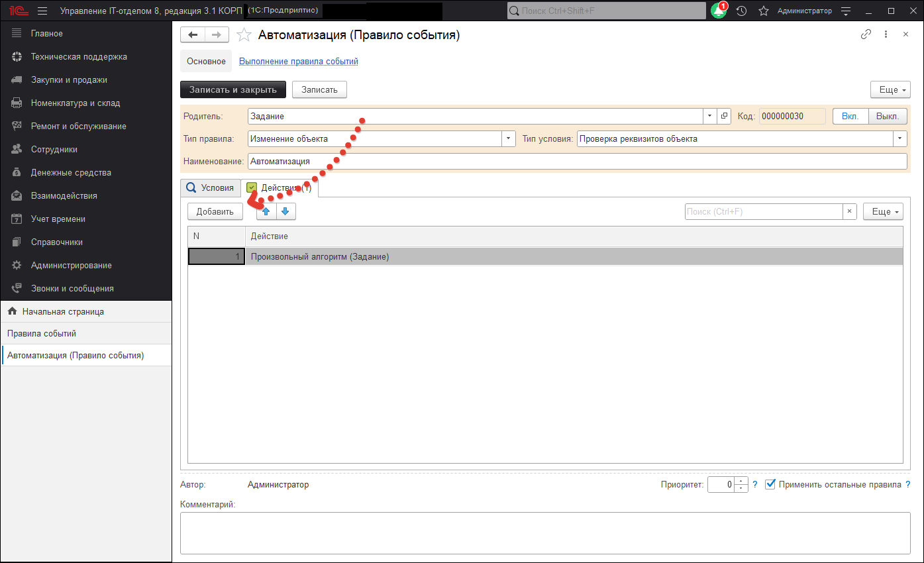The width and height of the screenshot is (924, 563).
Task: Toggle 'Применить остальные правила' checkbox
Action: tap(770, 484)
